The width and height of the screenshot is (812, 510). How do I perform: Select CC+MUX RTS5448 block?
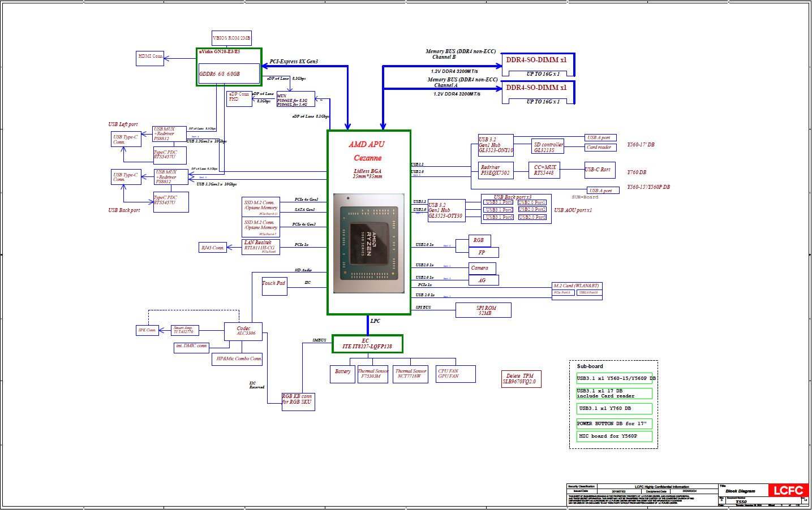(x=544, y=170)
